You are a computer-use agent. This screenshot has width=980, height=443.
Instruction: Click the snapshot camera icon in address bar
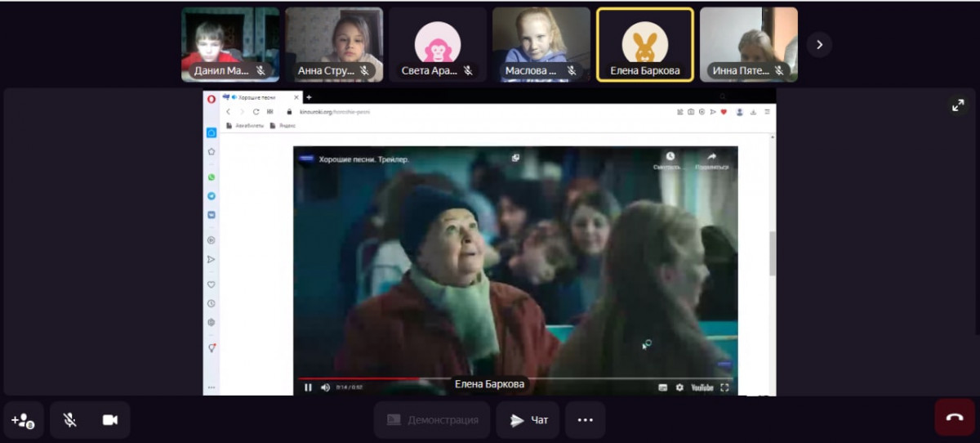coord(691,112)
